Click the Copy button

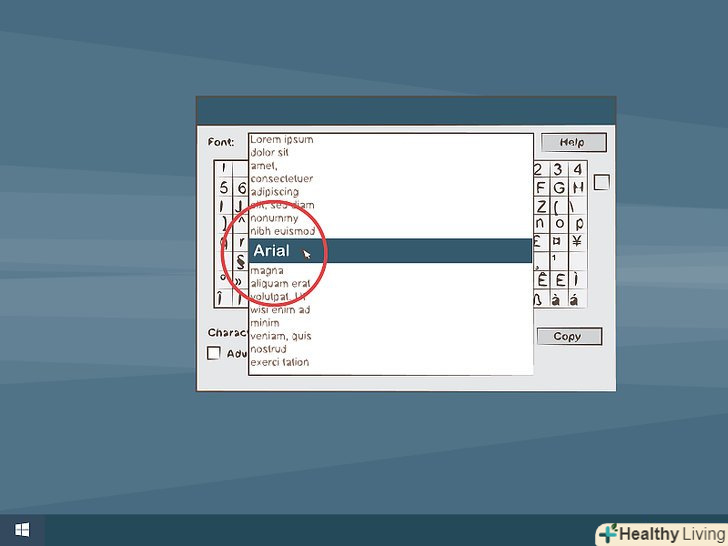pyautogui.click(x=569, y=336)
